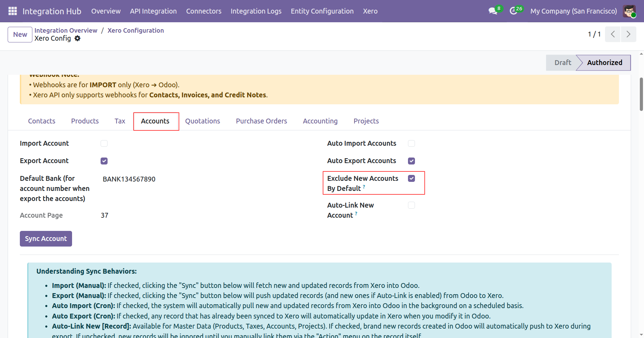The width and height of the screenshot is (644, 338).
Task: Select the Authorized status stage
Action: [x=604, y=63]
